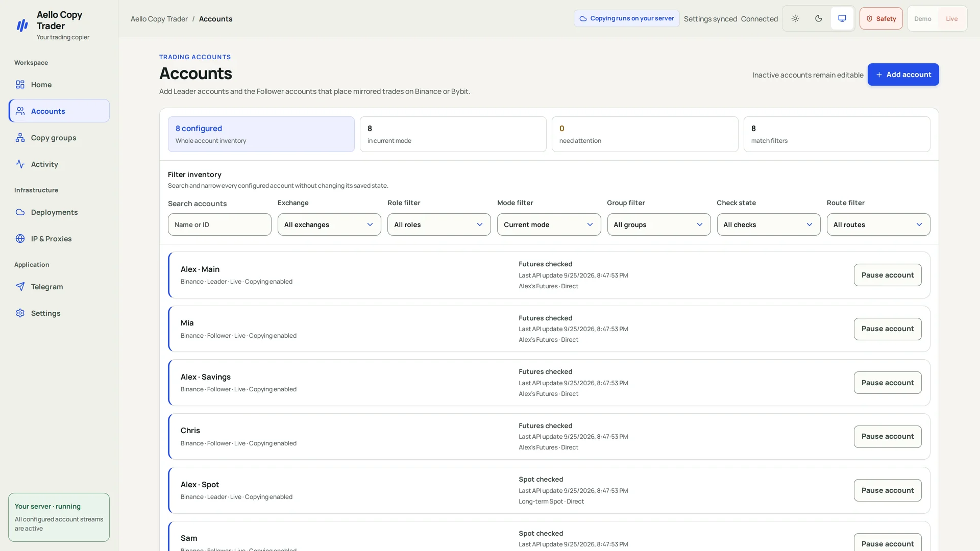Open the All exchanges dropdown
The width and height of the screenshot is (980, 551).
(329, 224)
